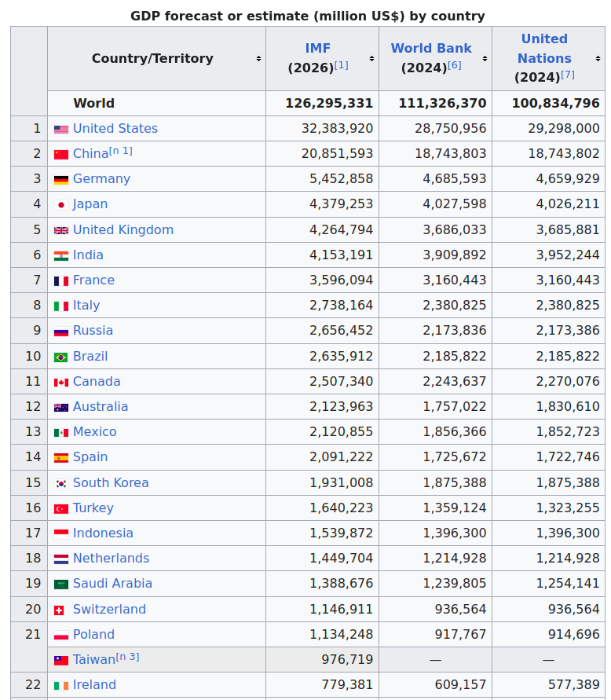The height and width of the screenshot is (700, 611).
Task: Click the Japan flag icon
Action: (x=61, y=205)
